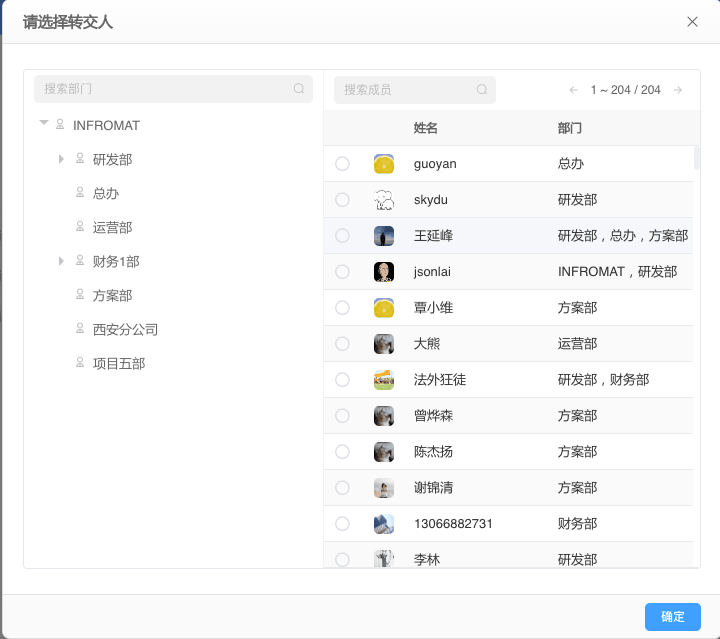Click the department icon beside 运营部

(80, 226)
